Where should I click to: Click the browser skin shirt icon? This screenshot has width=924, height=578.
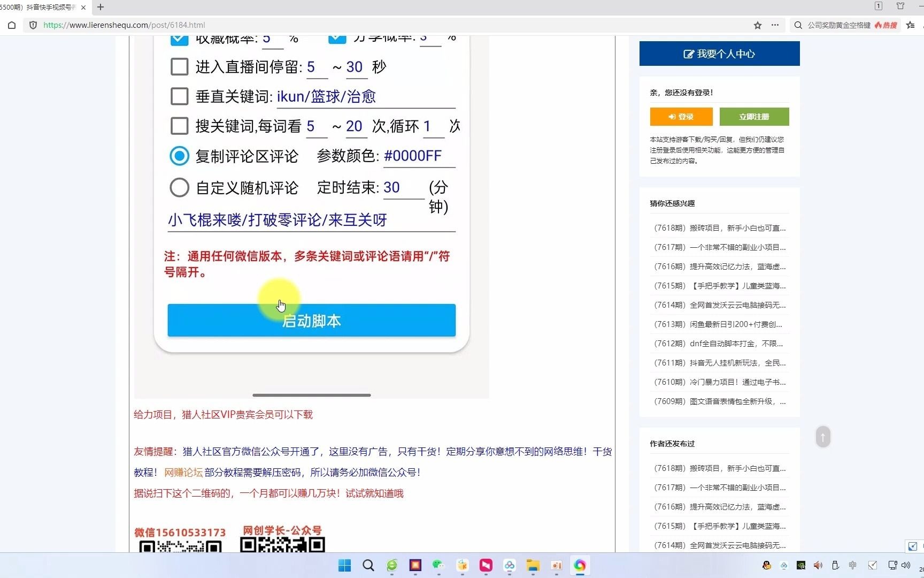[900, 6]
